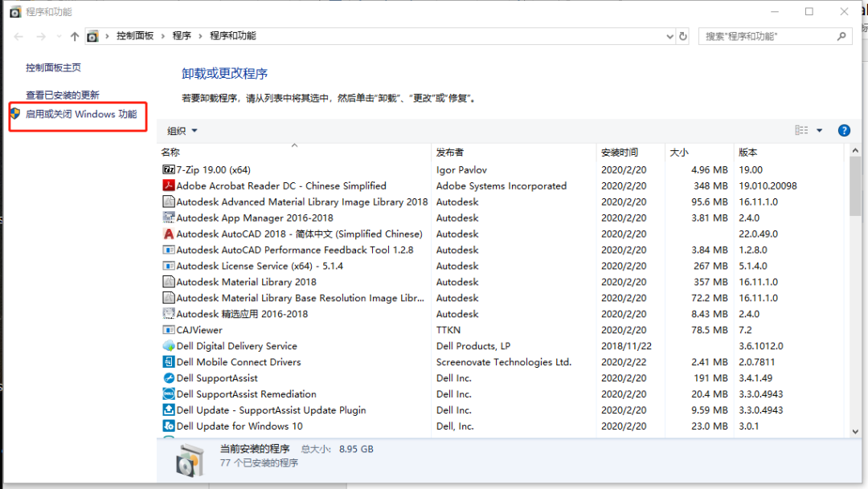
Task: Expand chevron before 控制面板 in breadcrumb
Action: (x=107, y=36)
